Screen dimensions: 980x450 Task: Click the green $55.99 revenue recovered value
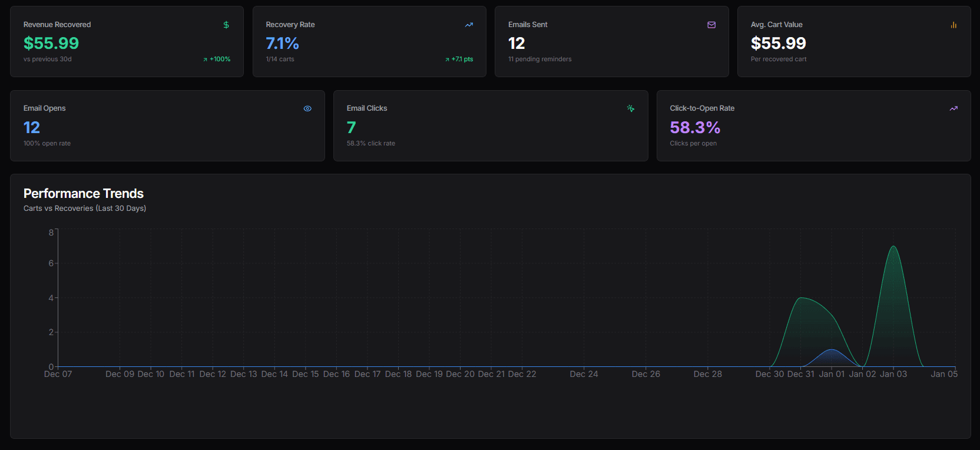(x=51, y=43)
